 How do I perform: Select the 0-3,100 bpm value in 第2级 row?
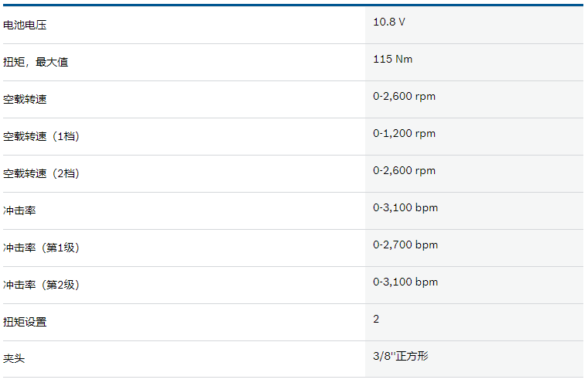point(405,282)
